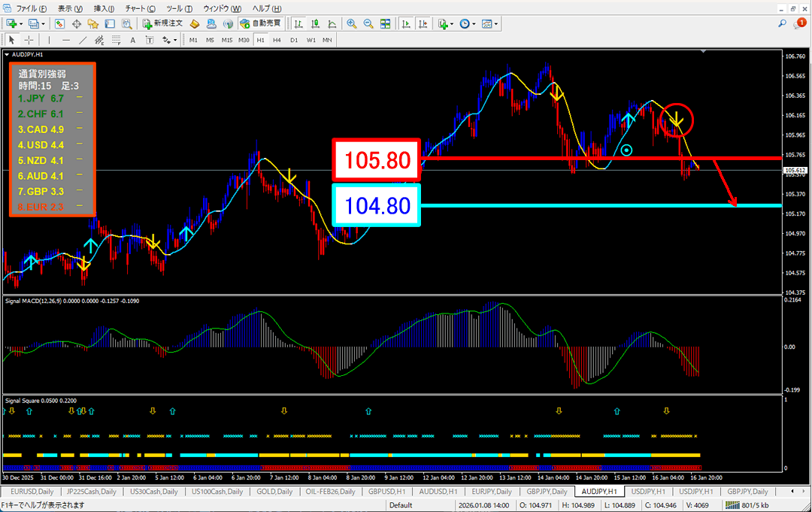The width and height of the screenshot is (812, 512).
Task: Toggle the chart auto-scroll button
Action: coord(407,23)
